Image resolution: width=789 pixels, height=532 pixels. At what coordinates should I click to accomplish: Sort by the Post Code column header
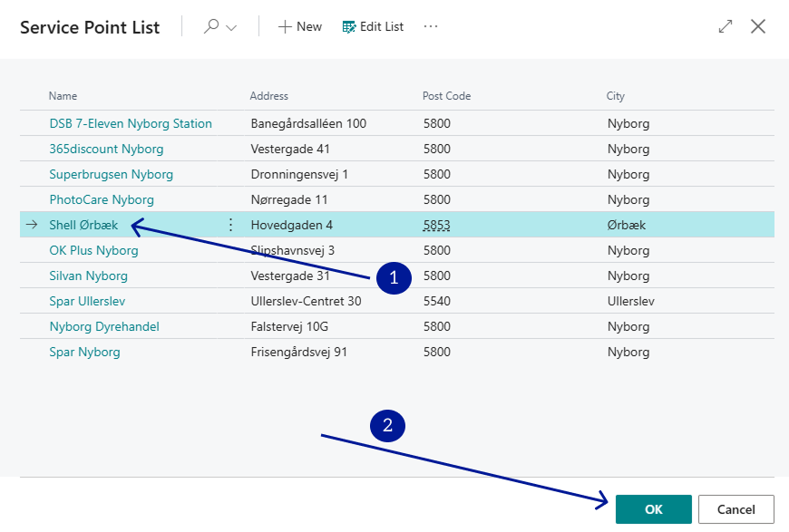[447, 96]
